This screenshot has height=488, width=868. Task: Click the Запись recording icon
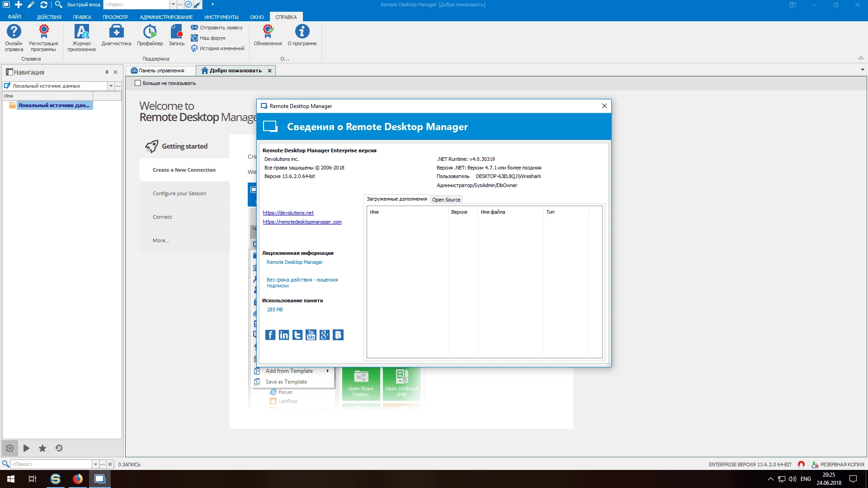pyautogui.click(x=176, y=35)
